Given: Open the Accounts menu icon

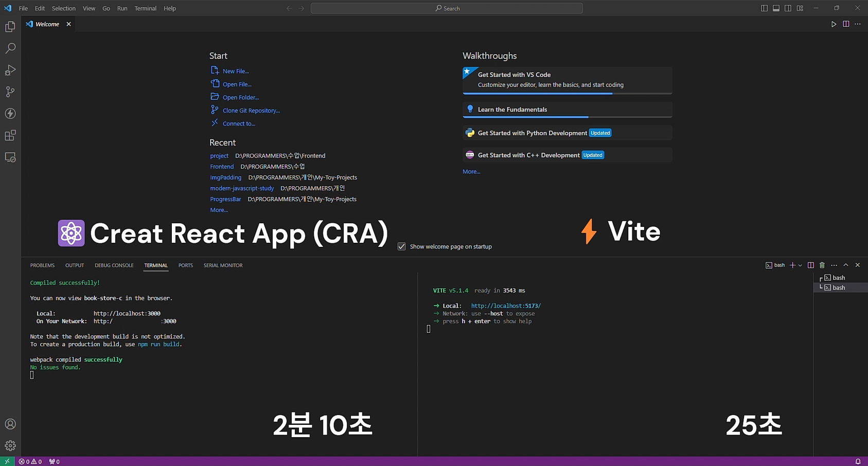Looking at the screenshot, I should [10, 424].
